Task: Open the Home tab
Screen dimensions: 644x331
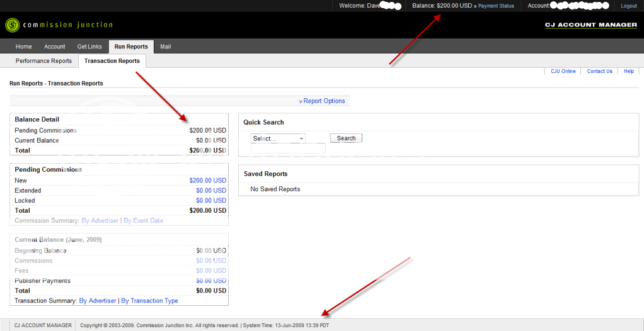Action: (24, 47)
